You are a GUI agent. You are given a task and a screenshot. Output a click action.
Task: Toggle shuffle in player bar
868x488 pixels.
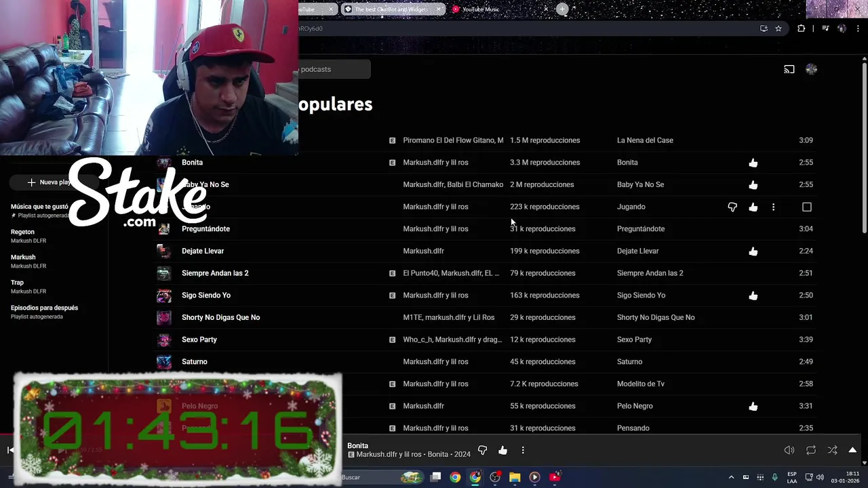[x=832, y=450]
